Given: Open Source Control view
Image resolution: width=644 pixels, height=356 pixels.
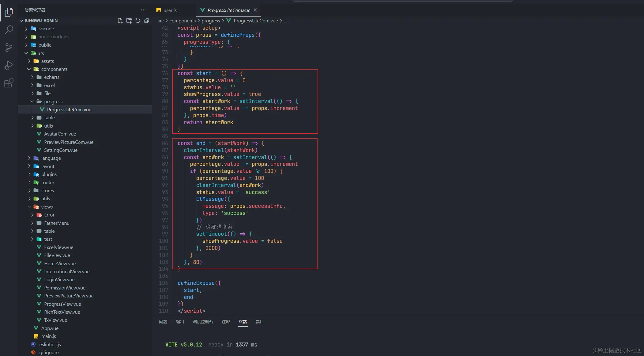Looking at the screenshot, I should click(9, 48).
